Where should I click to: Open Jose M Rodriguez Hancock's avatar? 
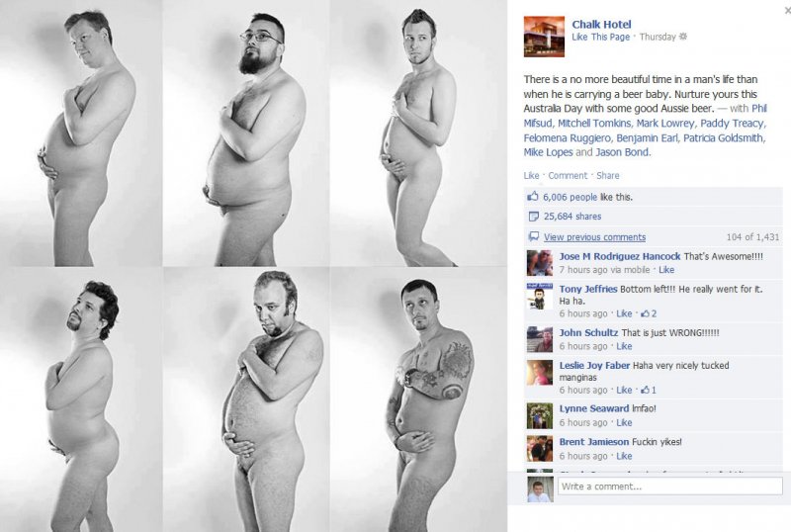[x=539, y=263]
